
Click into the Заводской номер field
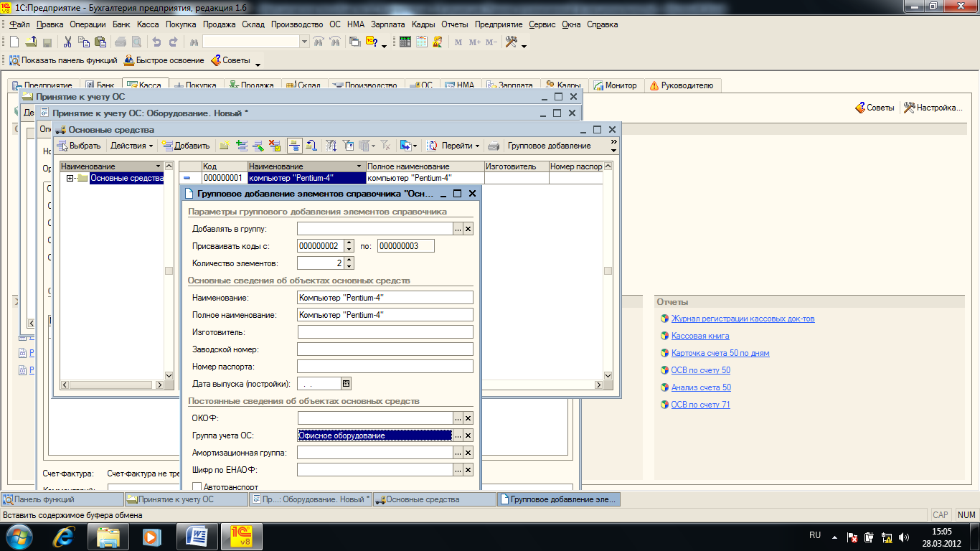pos(385,349)
